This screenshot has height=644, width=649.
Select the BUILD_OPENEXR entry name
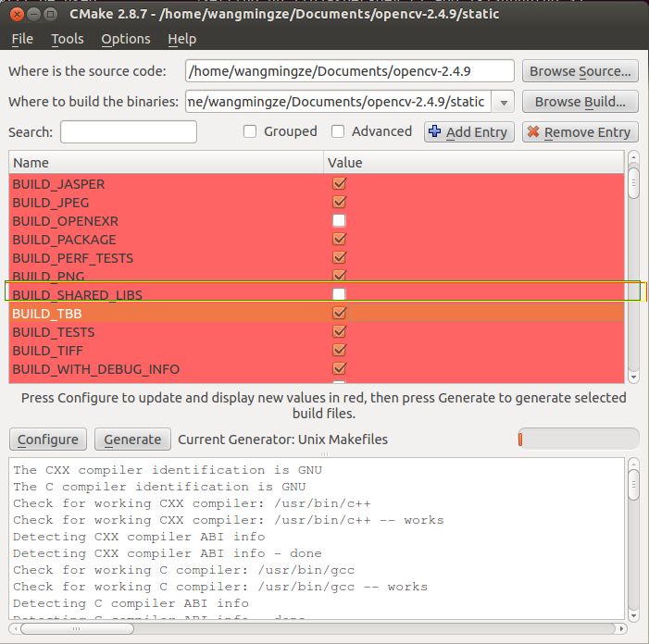click(66, 221)
